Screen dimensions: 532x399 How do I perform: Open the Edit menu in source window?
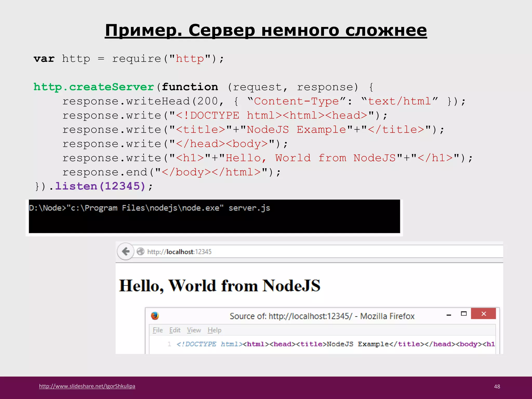[175, 330]
